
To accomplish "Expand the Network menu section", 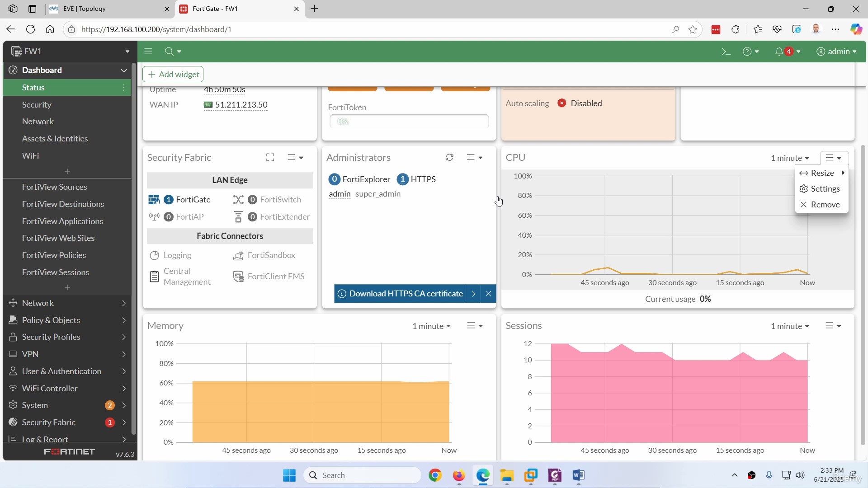I will tap(67, 303).
